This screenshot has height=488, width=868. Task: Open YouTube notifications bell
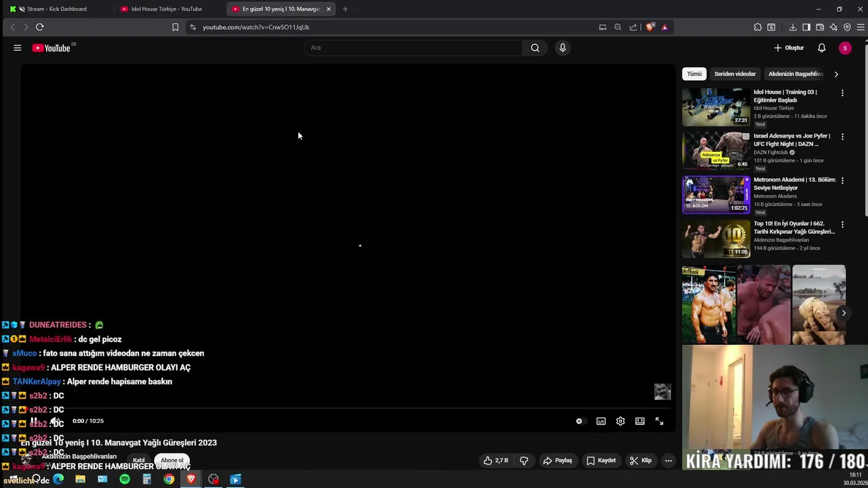point(821,47)
